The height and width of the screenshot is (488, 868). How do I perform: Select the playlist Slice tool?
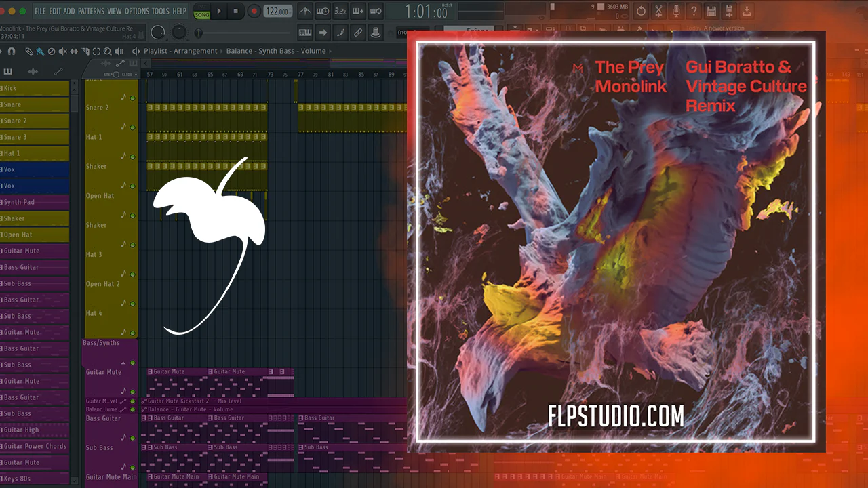tap(85, 52)
